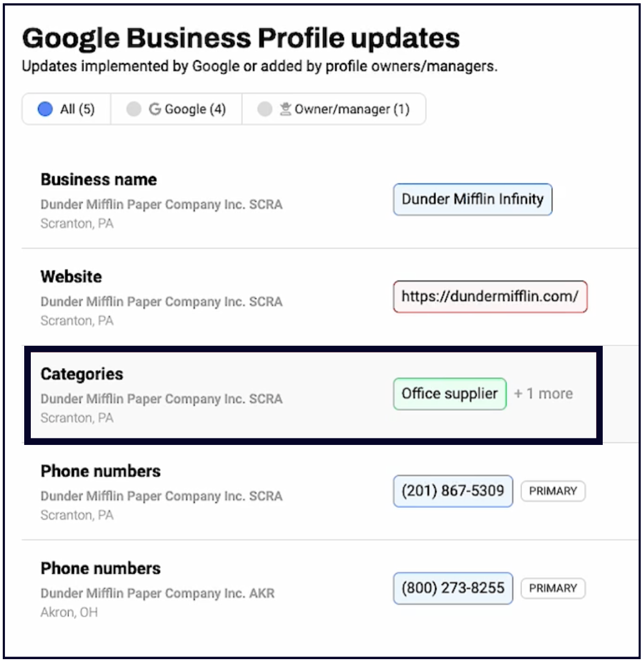Expand the "+ 1 more" categories
The width and height of the screenshot is (644, 663).
[543, 394]
